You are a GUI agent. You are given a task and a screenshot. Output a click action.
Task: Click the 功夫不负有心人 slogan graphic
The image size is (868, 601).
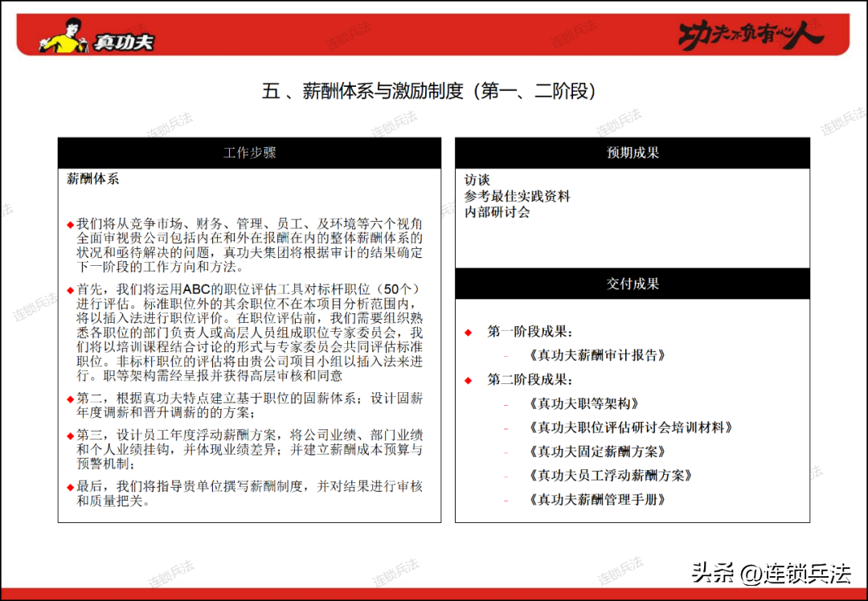(751, 36)
